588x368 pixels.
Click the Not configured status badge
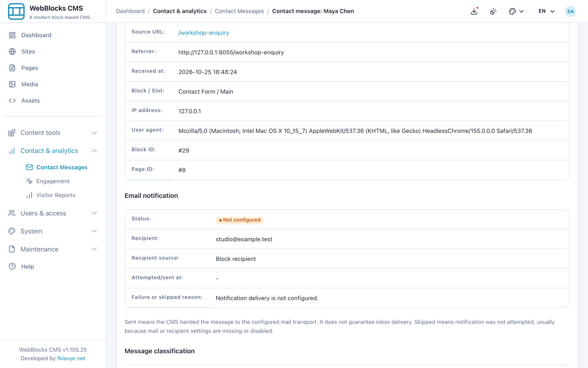coord(240,220)
